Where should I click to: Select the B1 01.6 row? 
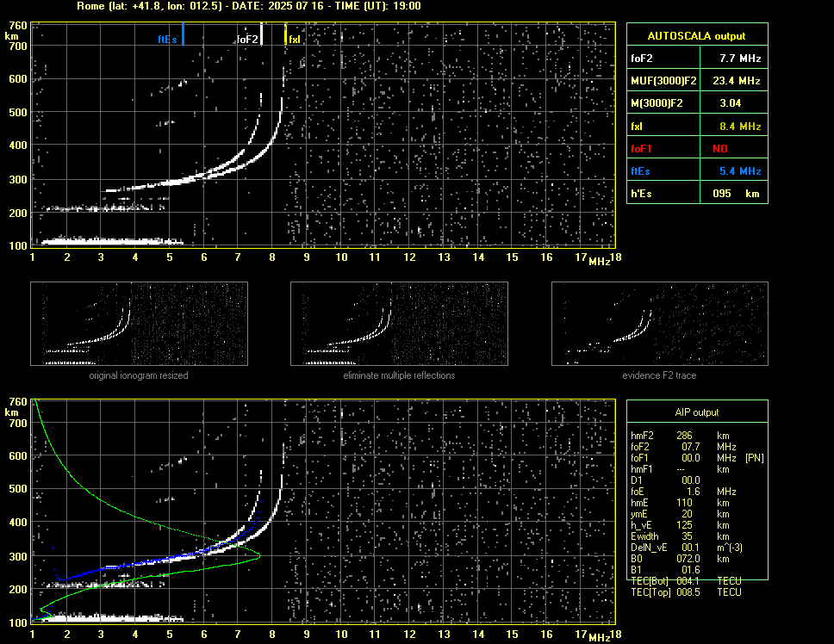[665, 570]
